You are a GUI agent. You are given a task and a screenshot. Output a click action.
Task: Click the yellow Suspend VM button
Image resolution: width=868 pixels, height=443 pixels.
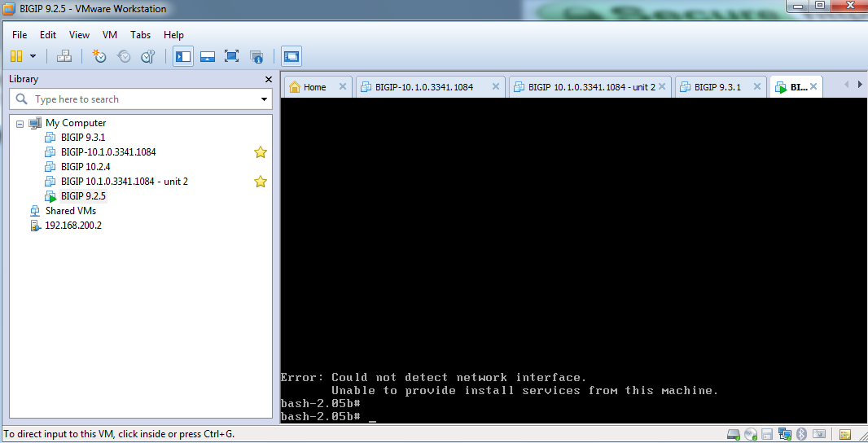tap(16, 56)
